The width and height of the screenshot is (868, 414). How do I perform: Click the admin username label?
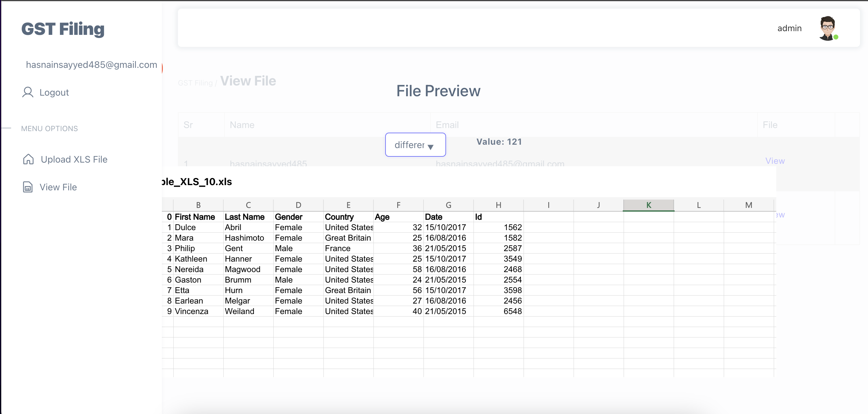[789, 28]
